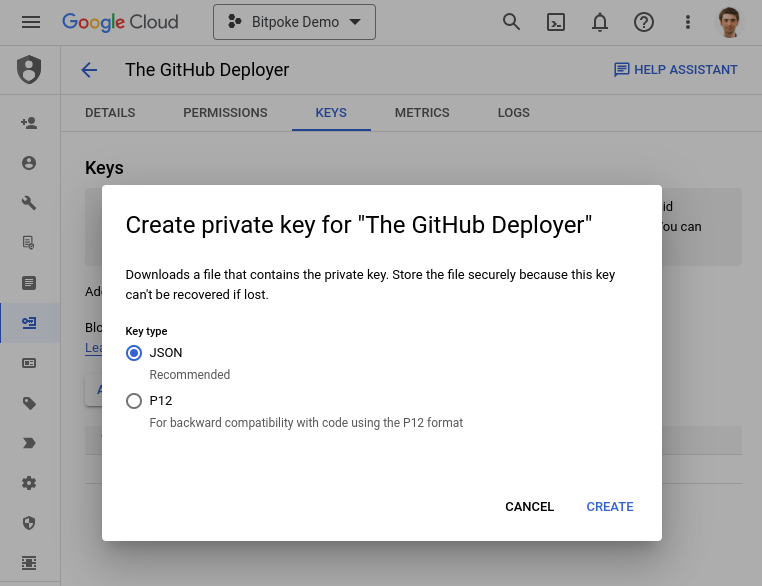
Task: Click the user profile avatar
Action: (730, 22)
